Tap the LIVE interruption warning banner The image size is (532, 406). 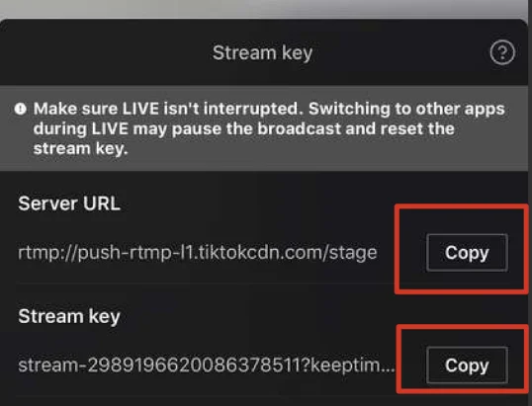pos(264,128)
